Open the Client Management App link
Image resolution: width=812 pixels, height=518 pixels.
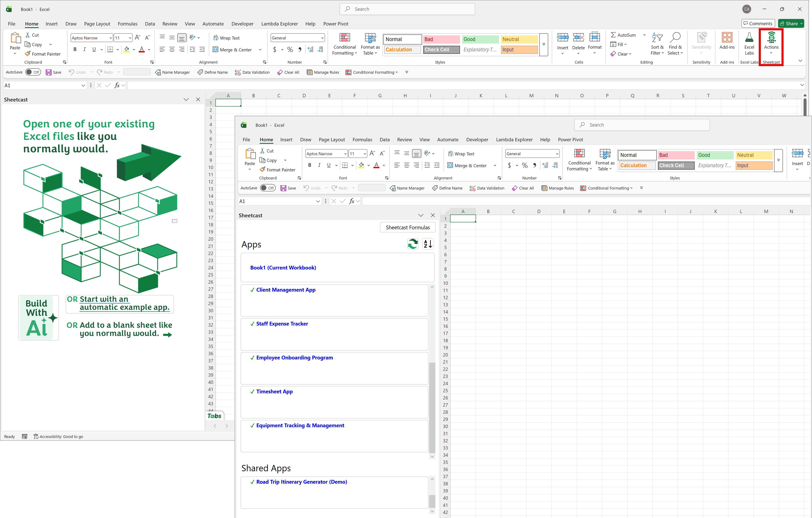pyautogui.click(x=286, y=290)
